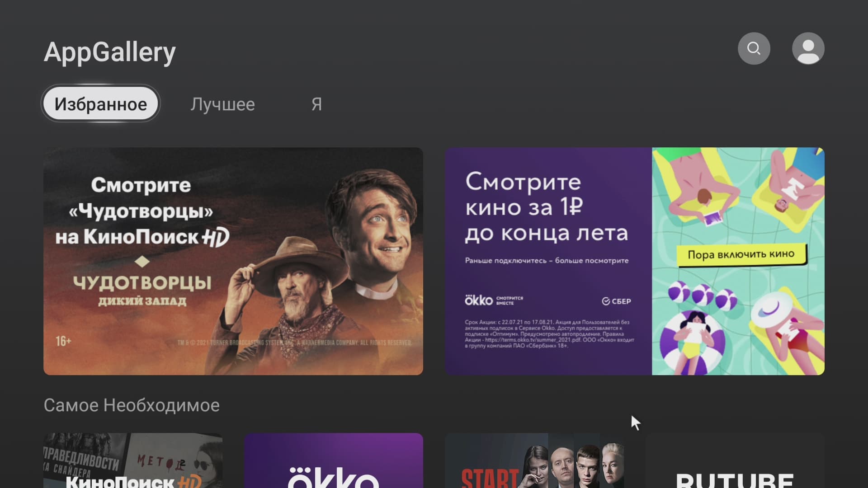Open the RUTUBE app tile
Screen dimensions: 868x488
coord(735,461)
